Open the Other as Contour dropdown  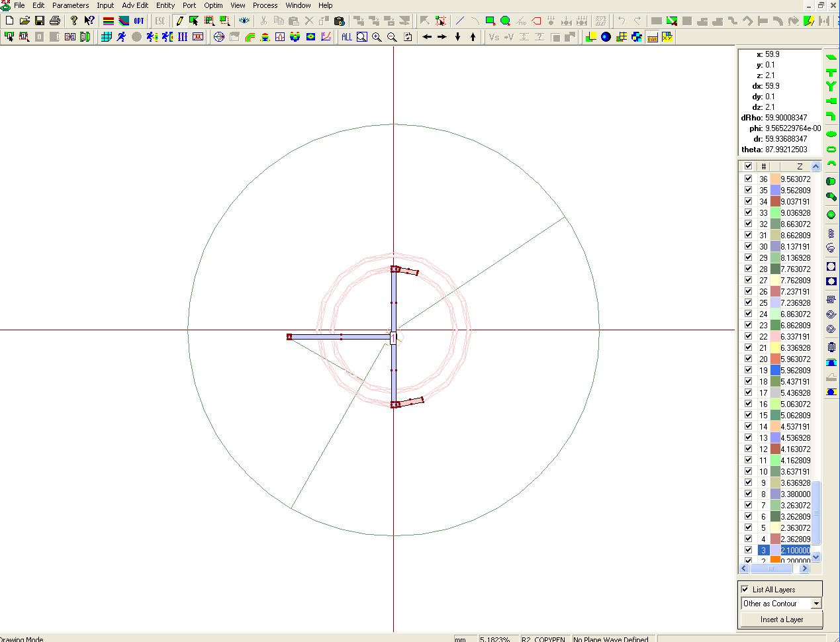tap(816, 604)
